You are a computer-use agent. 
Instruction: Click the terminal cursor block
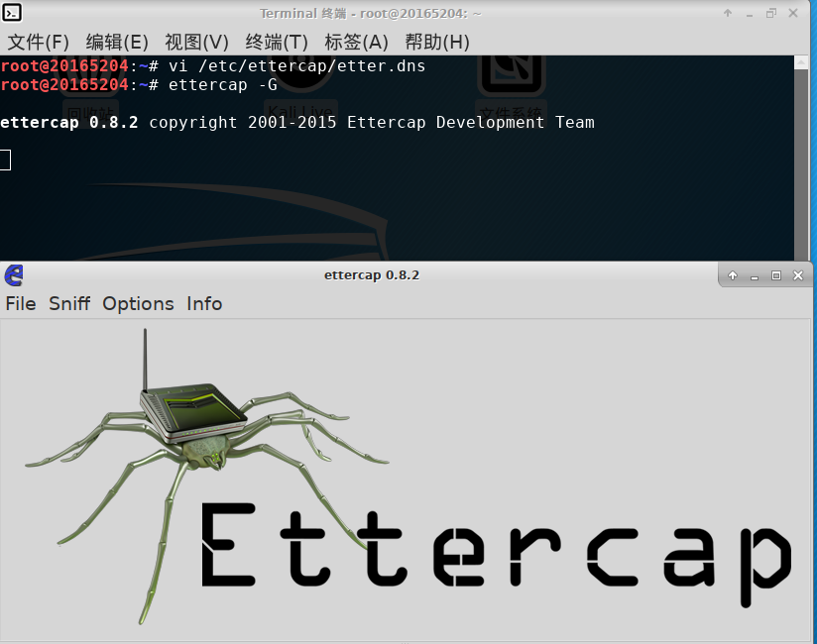pos(5,160)
